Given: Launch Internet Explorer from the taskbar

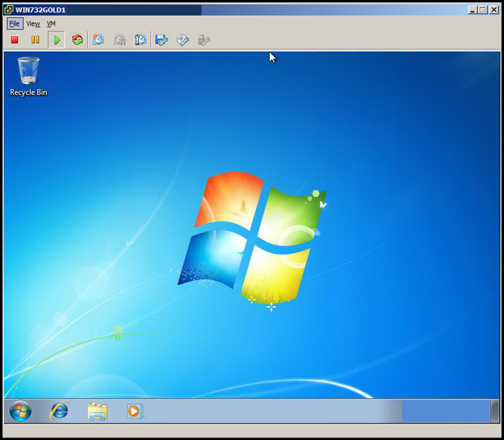Looking at the screenshot, I should coord(59,411).
